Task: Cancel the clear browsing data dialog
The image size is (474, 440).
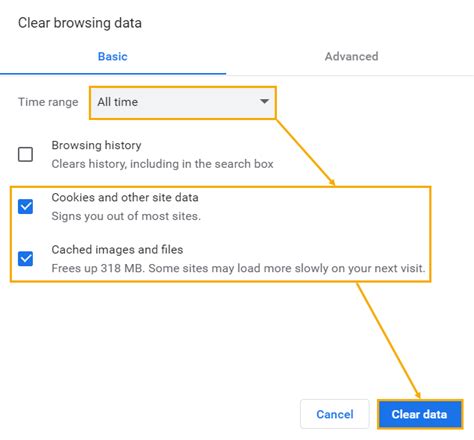Action: (x=335, y=414)
